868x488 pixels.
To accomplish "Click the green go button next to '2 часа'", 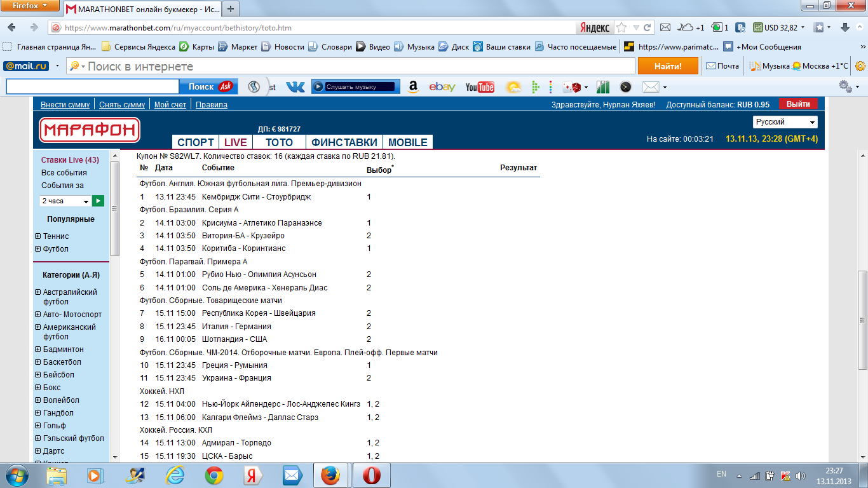I will coord(98,201).
